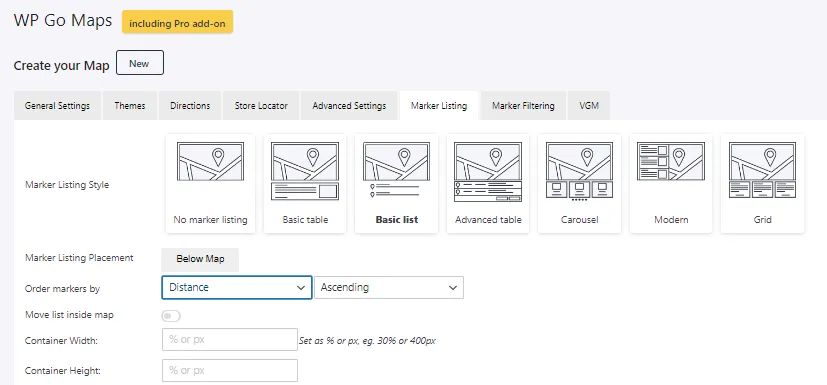Click the Order markers by label

62,288
